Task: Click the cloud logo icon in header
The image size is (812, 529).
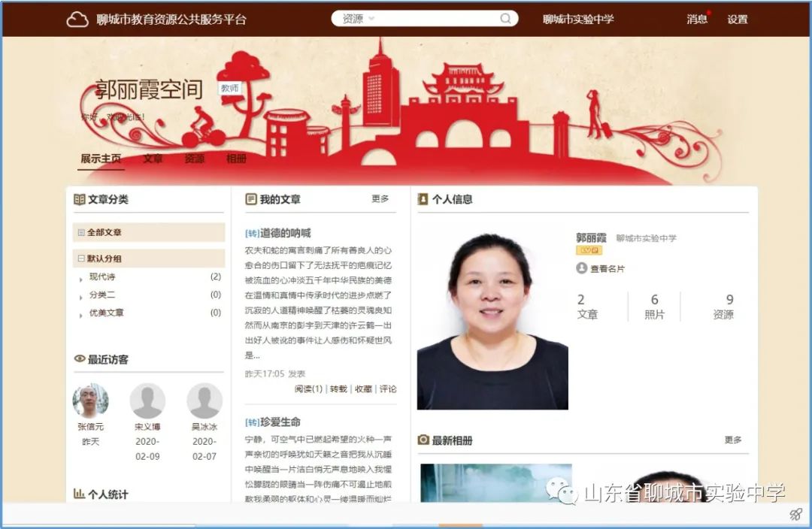Action: point(77,19)
